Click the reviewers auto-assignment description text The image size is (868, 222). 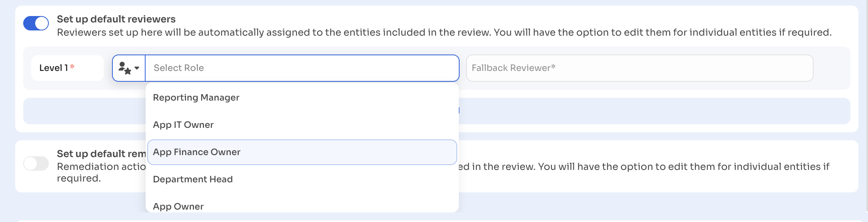click(444, 32)
